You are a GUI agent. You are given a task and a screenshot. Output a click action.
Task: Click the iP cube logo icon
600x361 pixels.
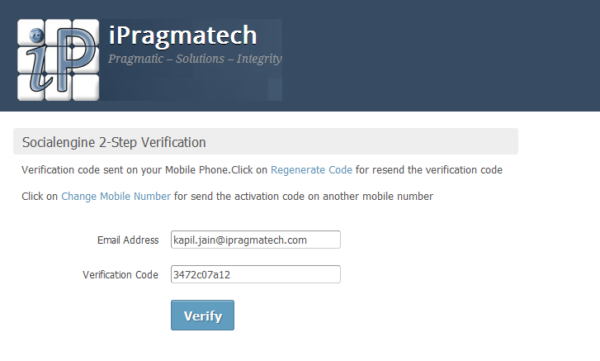pyautogui.click(x=58, y=60)
